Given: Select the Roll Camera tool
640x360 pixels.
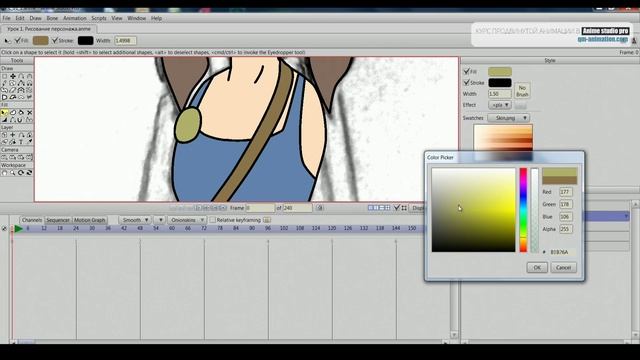Looking at the screenshot, I should (21, 157).
